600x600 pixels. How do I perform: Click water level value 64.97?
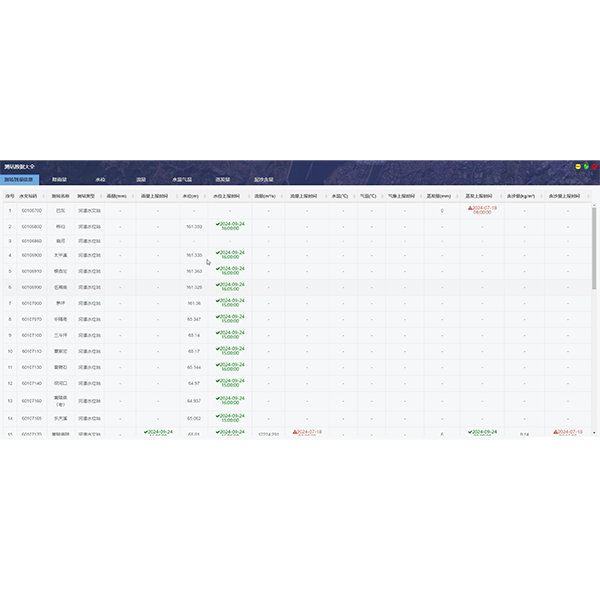(x=194, y=384)
